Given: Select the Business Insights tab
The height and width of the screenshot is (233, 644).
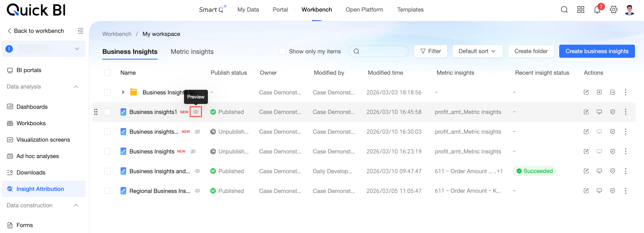Looking at the screenshot, I should pos(130,52).
